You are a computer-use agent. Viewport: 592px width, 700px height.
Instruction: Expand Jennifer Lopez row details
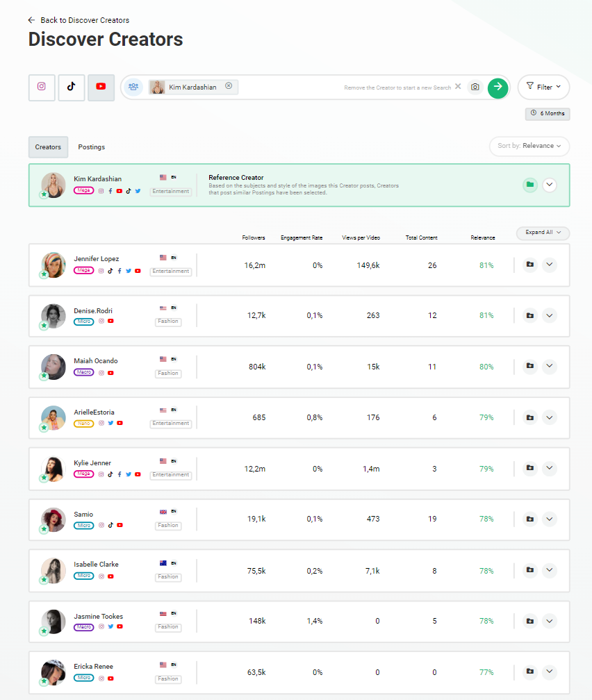(x=550, y=265)
